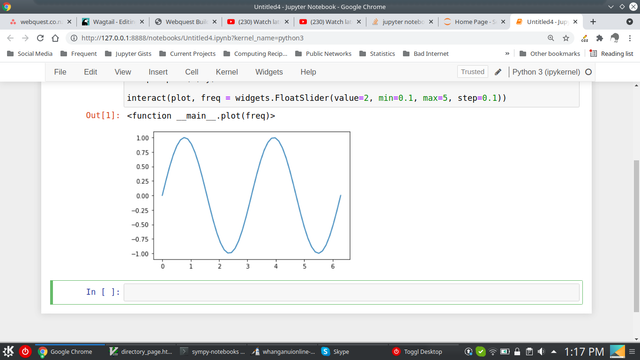The image size is (640, 360).
Task: Open a new browser tab
Action: point(593,22)
